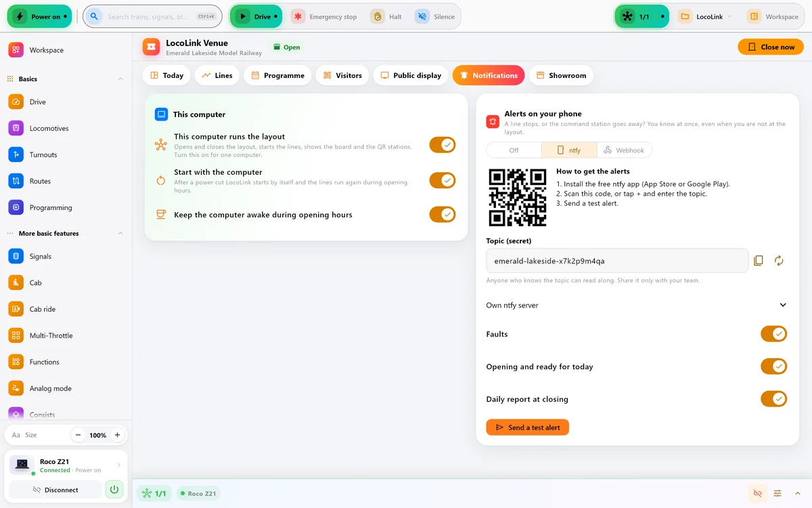Click 'Send a test alert' button
Screen dimensions: 812x508
(x=527, y=427)
